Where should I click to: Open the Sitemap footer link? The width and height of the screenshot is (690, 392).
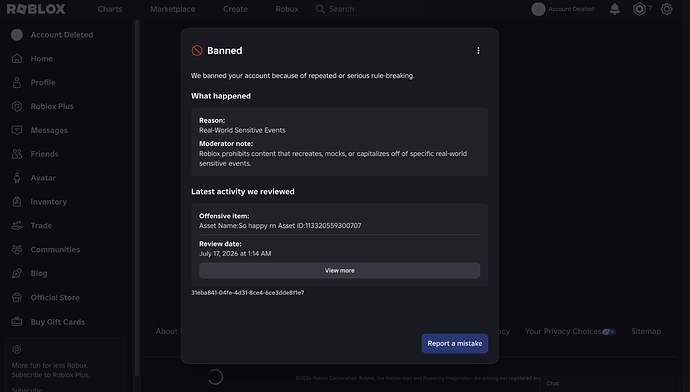tap(646, 331)
